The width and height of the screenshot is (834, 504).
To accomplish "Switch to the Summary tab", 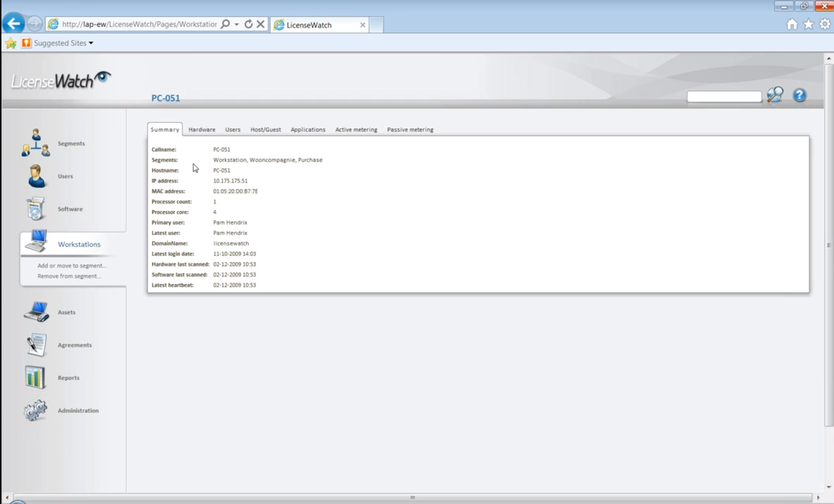I will [x=165, y=129].
